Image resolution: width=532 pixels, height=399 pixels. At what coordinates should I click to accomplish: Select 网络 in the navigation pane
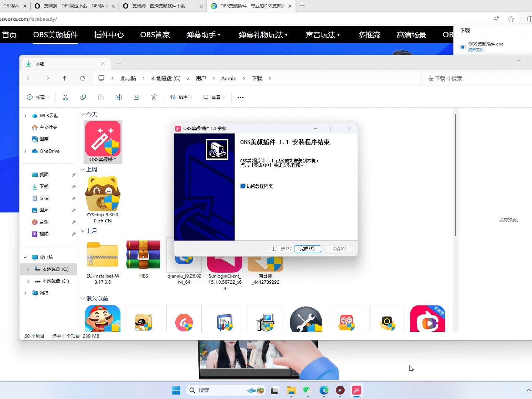(x=44, y=293)
